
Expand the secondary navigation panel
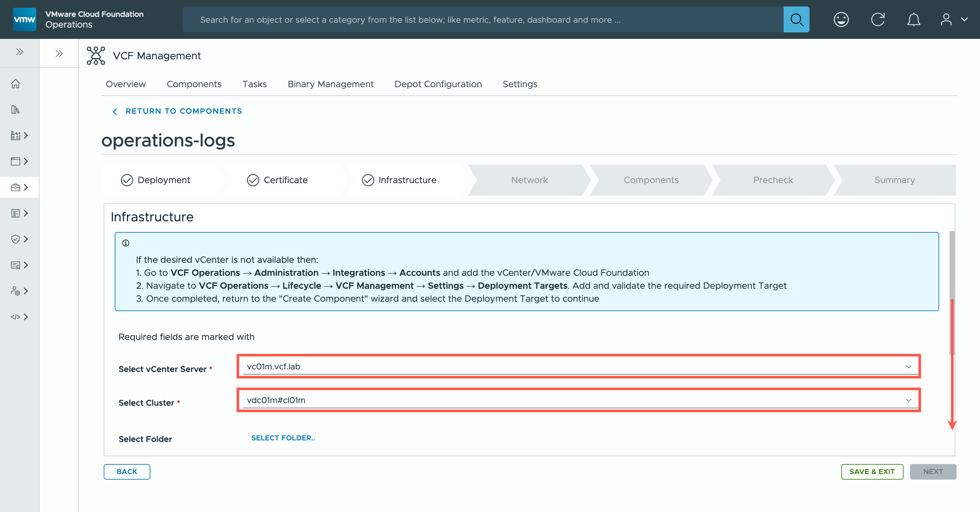(59, 53)
